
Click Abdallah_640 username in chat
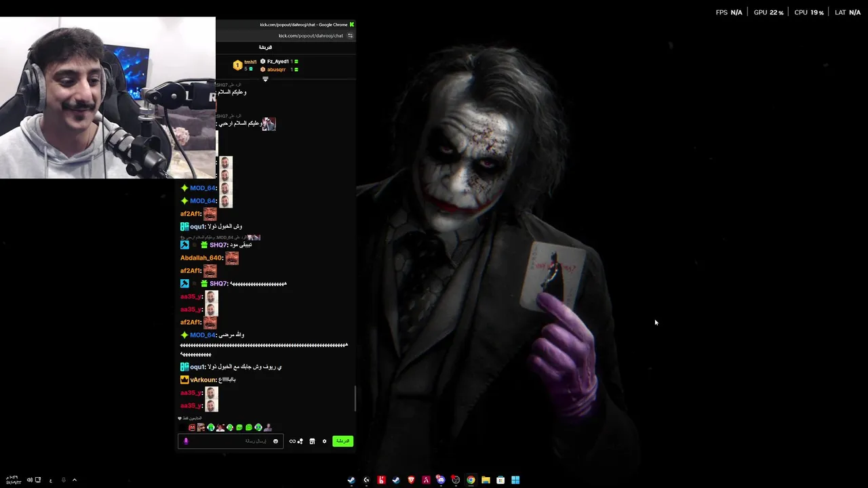click(x=201, y=258)
